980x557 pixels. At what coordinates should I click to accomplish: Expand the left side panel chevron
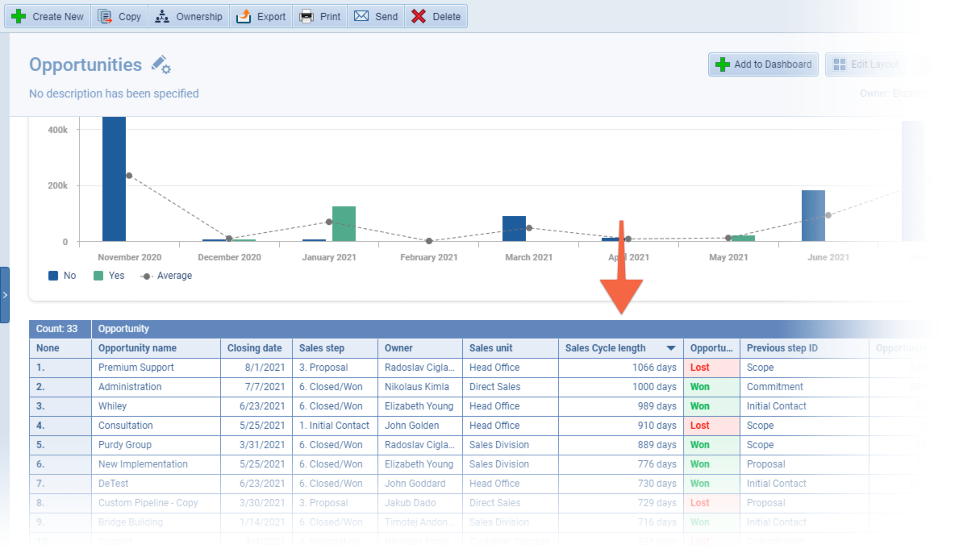point(5,295)
